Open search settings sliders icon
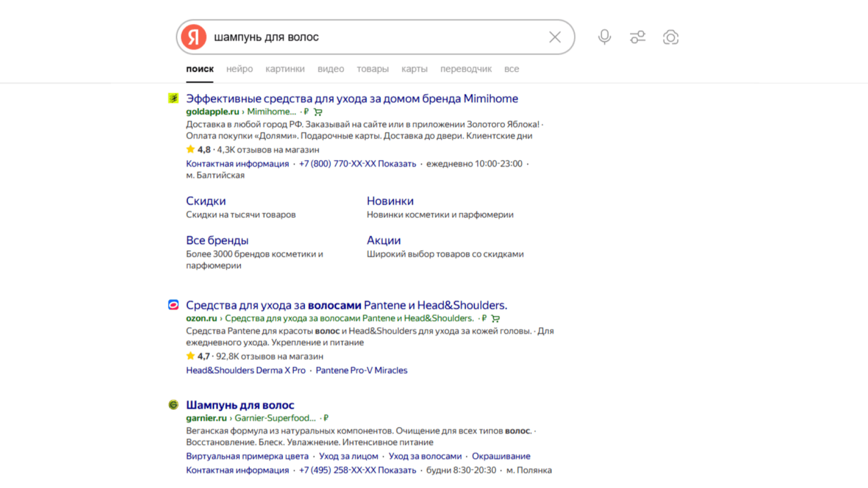 tap(637, 37)
